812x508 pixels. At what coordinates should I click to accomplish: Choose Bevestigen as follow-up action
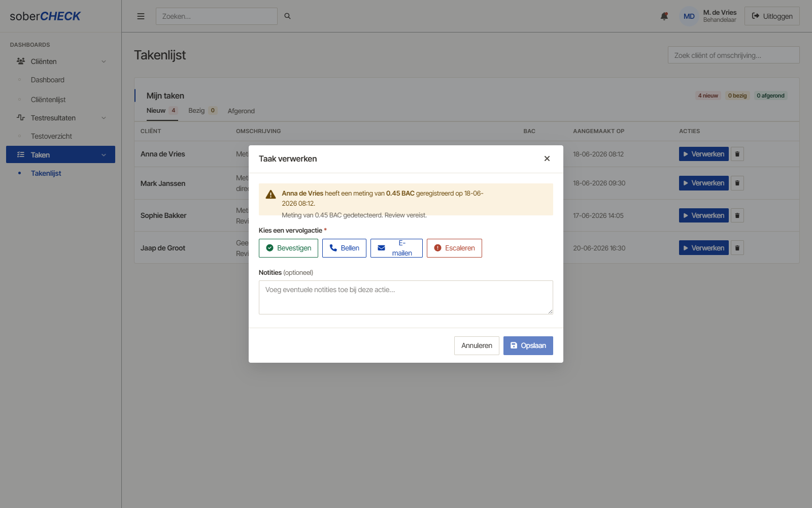pyautogui.click(x=288, y=248)
